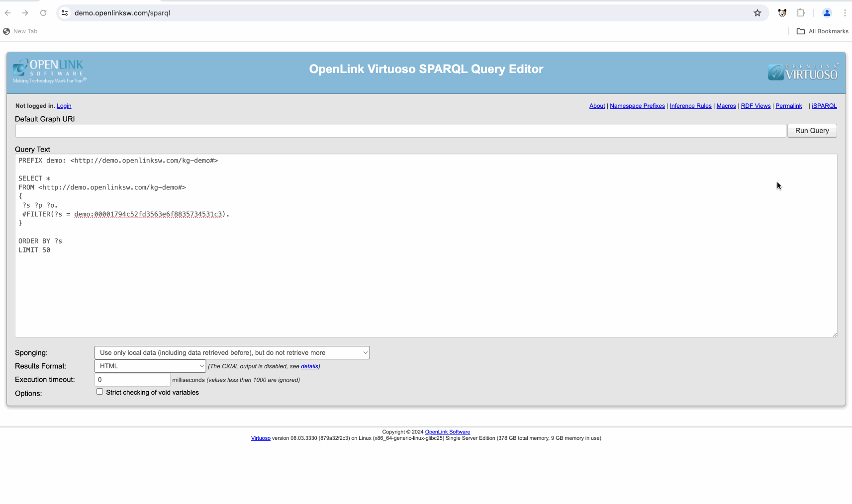Image resolution: width=852 pixels, height=504 pixels.
Task: Open the iSPARQL link
Action: [x=824, y=106]
